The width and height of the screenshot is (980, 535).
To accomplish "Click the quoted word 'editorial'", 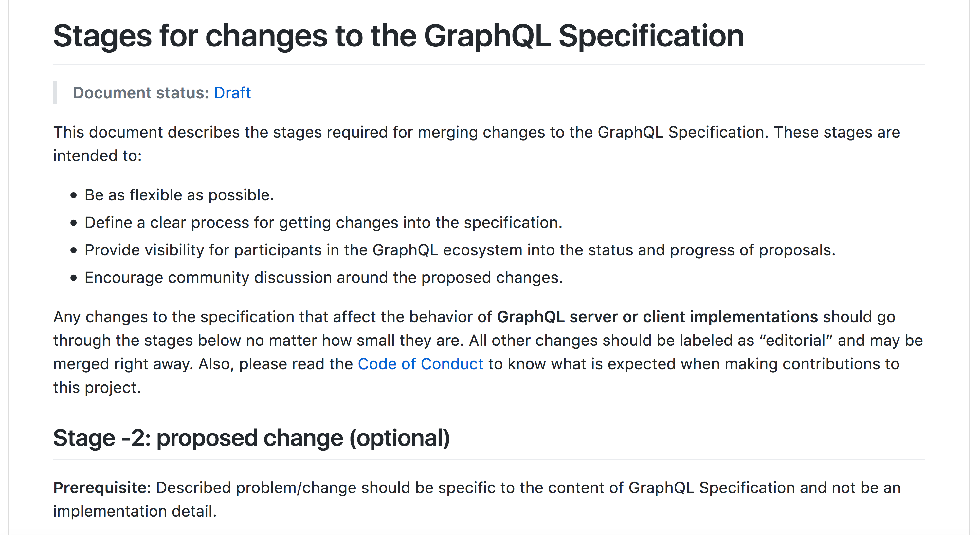I will pos(795,341).
